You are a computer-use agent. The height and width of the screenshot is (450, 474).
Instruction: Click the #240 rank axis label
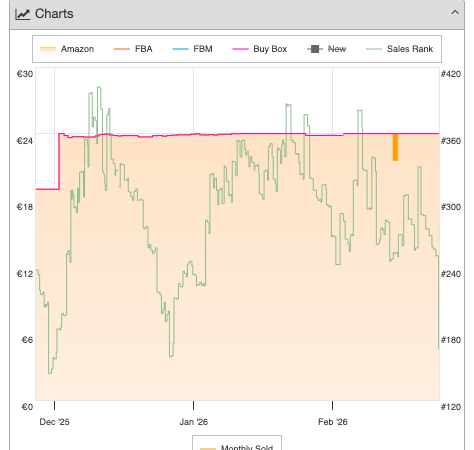[x=451, y=274]
